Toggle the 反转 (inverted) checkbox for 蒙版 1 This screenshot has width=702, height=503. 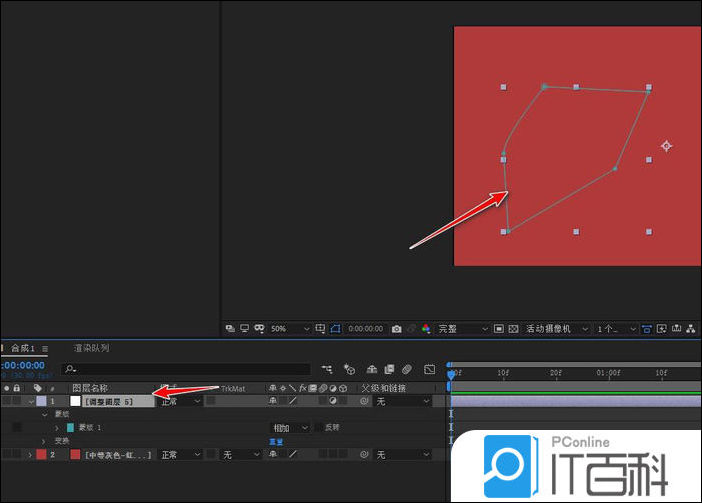pos(318,427)
